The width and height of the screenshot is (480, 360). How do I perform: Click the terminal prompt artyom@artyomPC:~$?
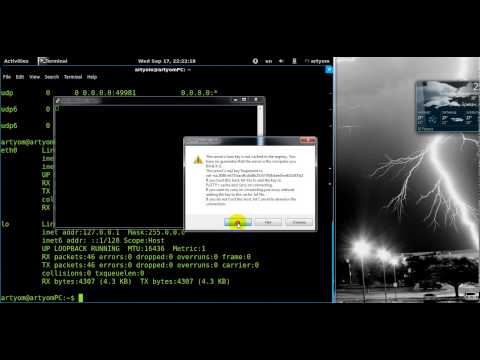pos(37,298)
